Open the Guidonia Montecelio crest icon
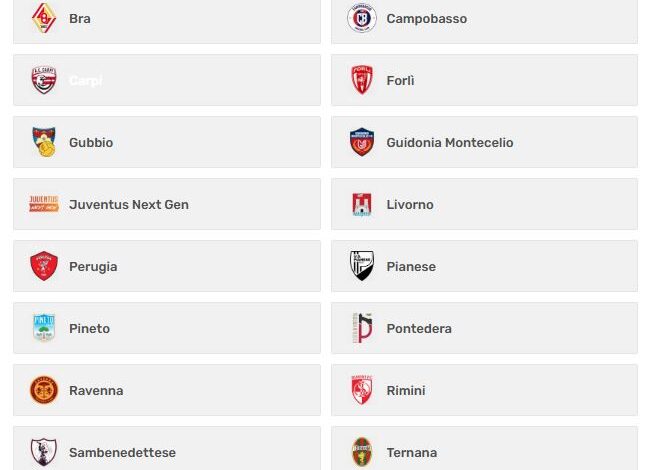The width and height of the screenshot is (650, 470). [x=361, y=142]
